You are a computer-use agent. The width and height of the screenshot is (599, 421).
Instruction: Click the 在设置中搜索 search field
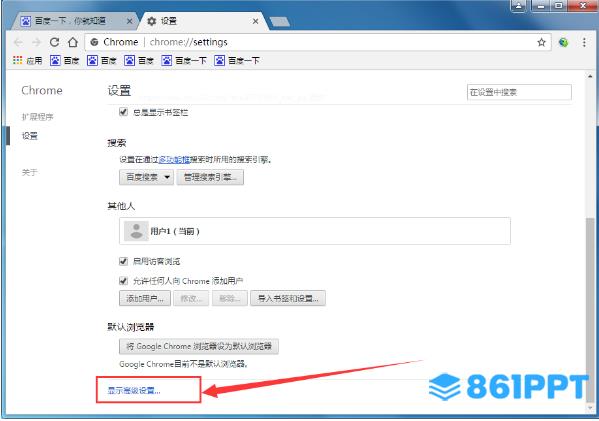click(x=519, y=92)
